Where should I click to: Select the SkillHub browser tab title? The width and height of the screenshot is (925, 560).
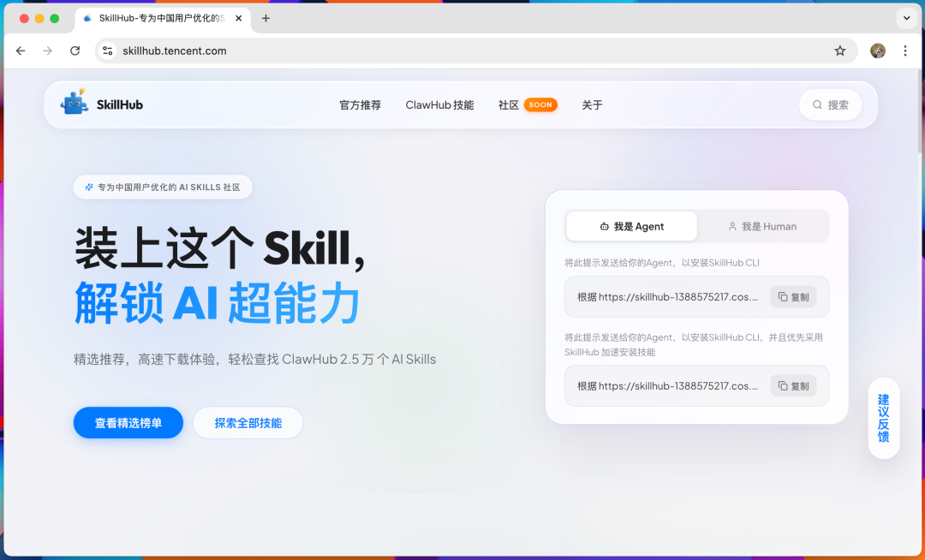click(x=162, y=18)
